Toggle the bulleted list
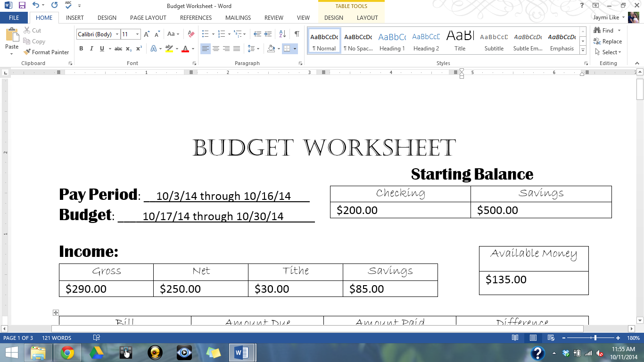The width and height of the screenshot is (644, 362). pos(205,33)
